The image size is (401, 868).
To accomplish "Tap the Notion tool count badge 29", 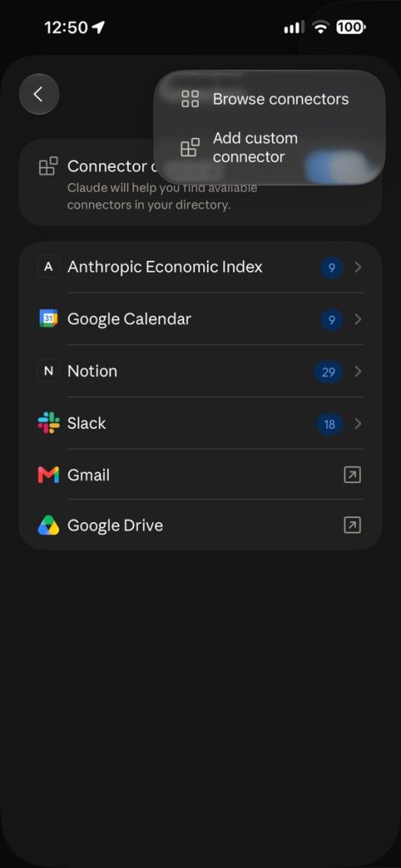I will (x=328, y=372).
